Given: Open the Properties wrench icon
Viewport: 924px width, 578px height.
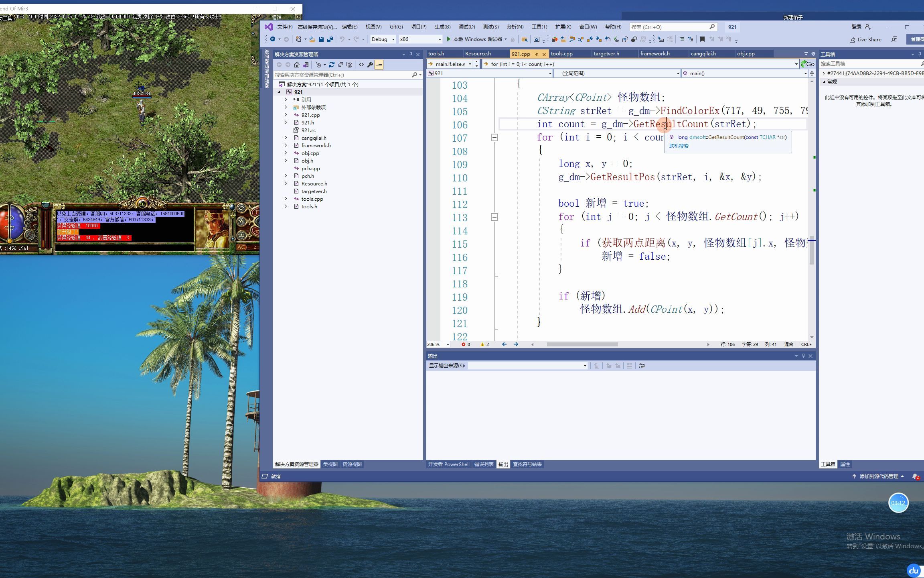Looking at the screenshot, I should [x=370, y=65].
